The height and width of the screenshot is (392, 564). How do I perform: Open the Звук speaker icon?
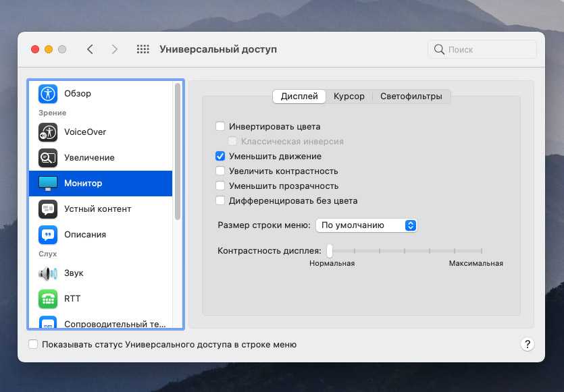point(48,273)
